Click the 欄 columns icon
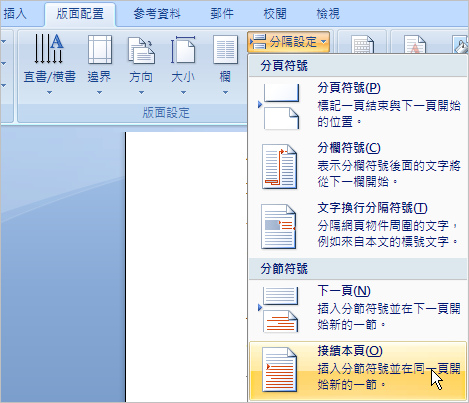 coord(225,50)
